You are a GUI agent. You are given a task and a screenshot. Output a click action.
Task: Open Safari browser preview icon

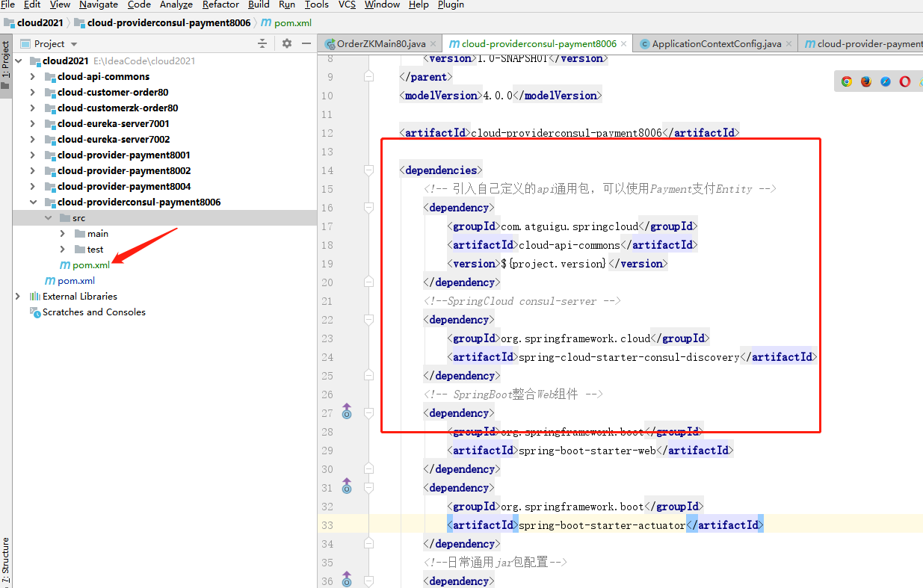[x=886, y=82]
